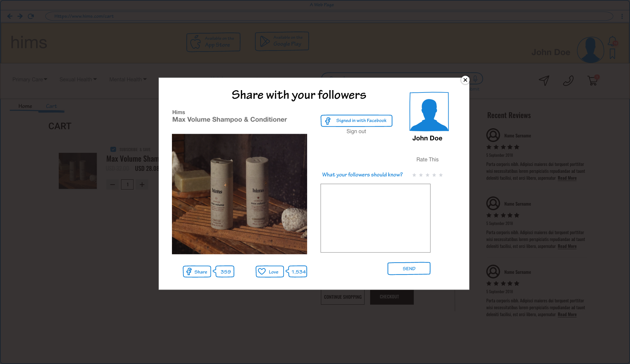The image size is (630, 364).
Task: Toggle Subscribe & Save checkbox
Action: pos(113,150)
